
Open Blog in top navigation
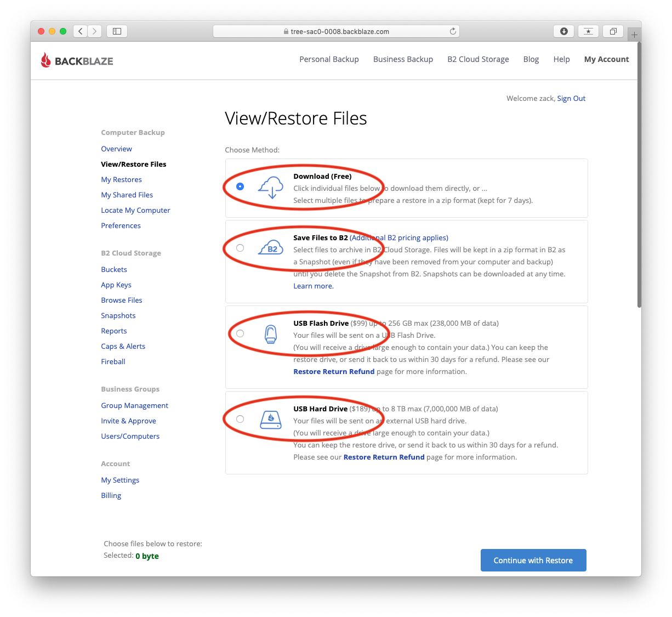pos(531,59)
